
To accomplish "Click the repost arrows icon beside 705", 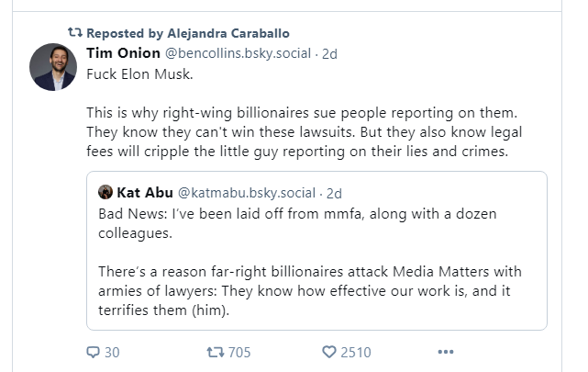I will click(216, 352).
